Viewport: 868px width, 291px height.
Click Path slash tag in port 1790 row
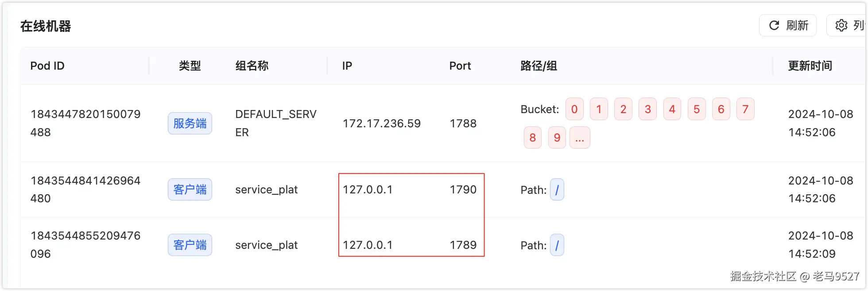(557, 190)
